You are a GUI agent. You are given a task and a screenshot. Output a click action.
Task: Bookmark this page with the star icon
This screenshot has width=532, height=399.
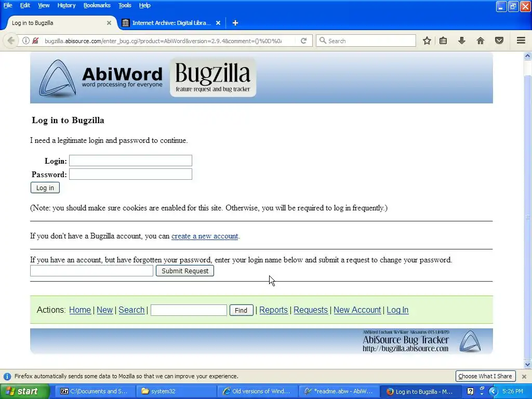tap(427, 41)
